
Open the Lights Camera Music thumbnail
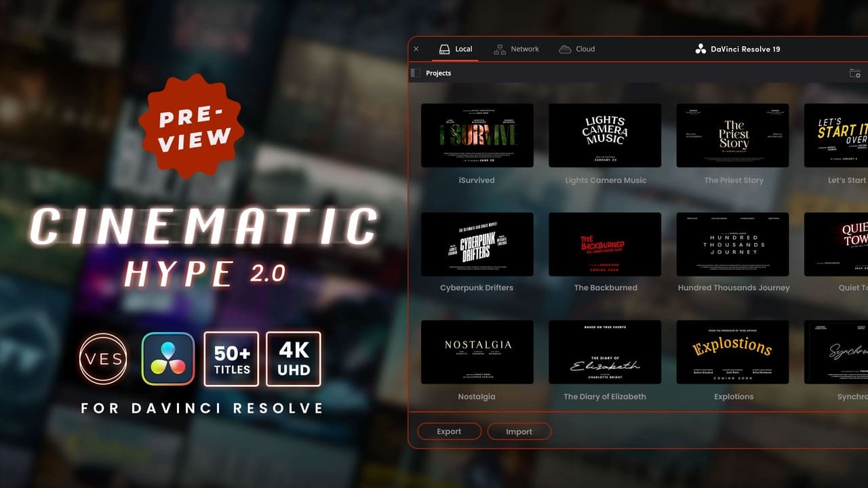click(x=605, y=135)
